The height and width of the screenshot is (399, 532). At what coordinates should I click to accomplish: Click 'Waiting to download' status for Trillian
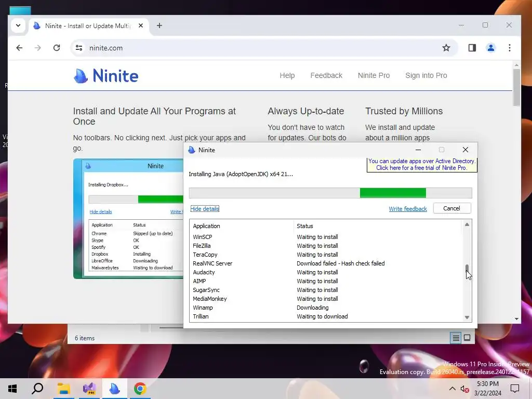click(x=322, y=316)
